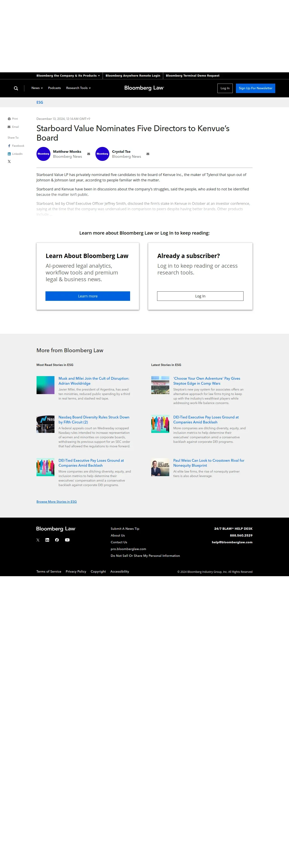Share article via Facebook icon

coord(9,146)
